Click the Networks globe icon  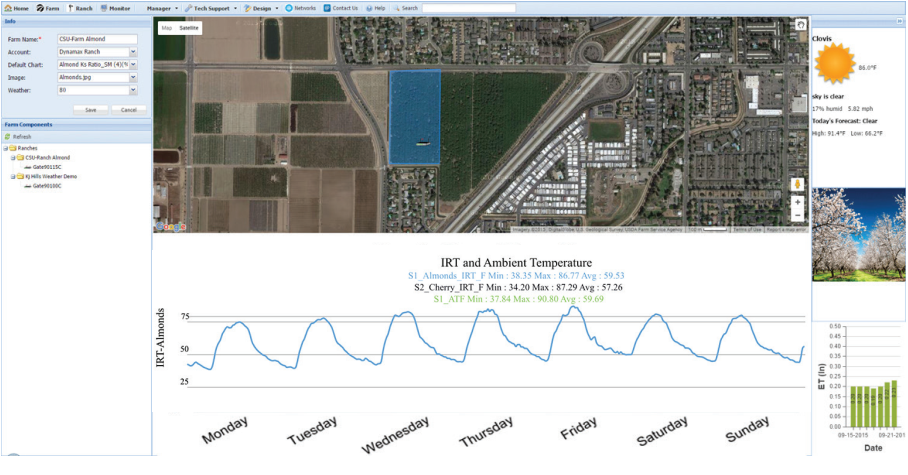click(x=289, y=8)
